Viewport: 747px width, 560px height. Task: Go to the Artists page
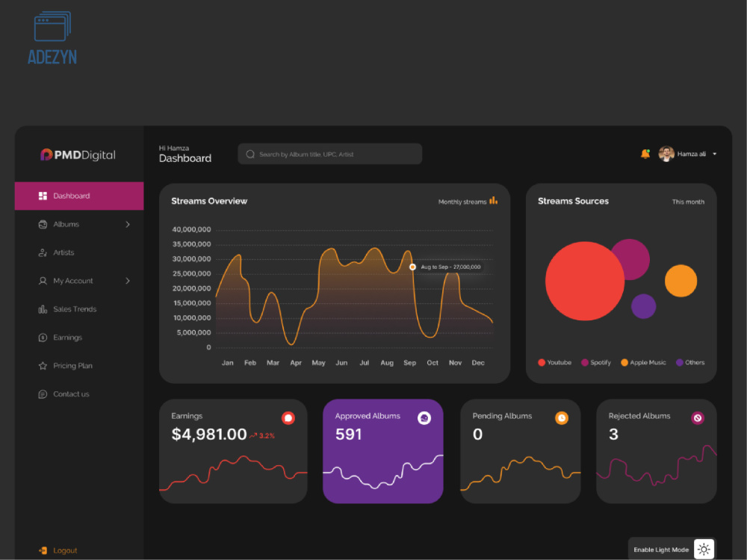point(79,252)
